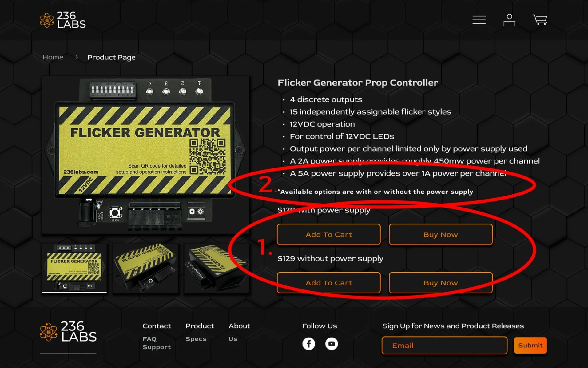Click the 236 Labs footer logo

pos(68,331)
